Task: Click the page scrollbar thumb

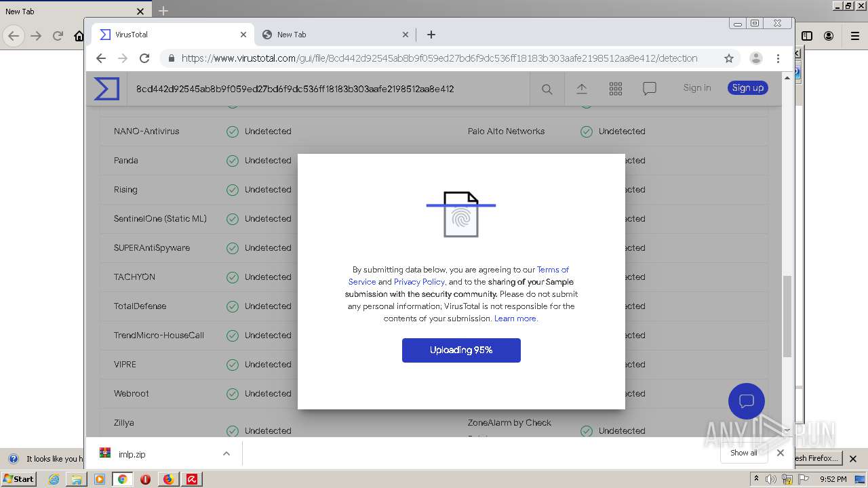Action: tap(787, 316)
